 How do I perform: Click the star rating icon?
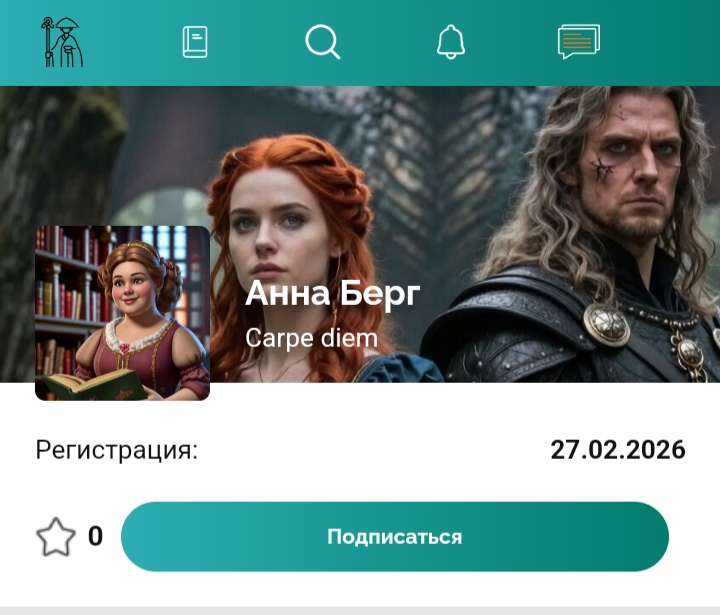click(56, 537)
